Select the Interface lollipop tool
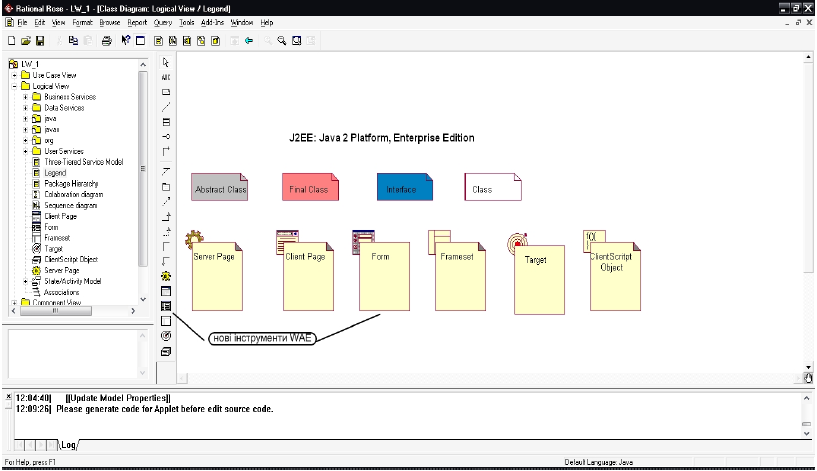The height and width of the screenshot is (471, 817). tap(166, 137)
